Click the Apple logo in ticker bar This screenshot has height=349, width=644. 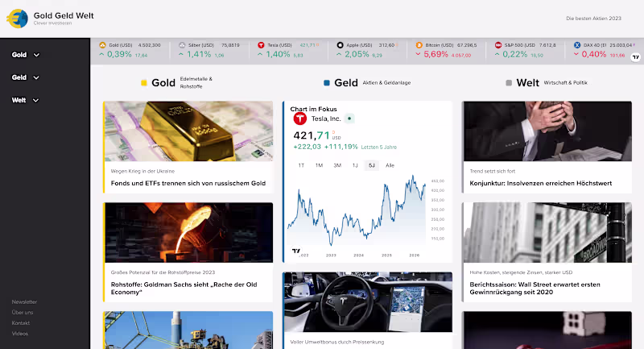tap(340, 45)
